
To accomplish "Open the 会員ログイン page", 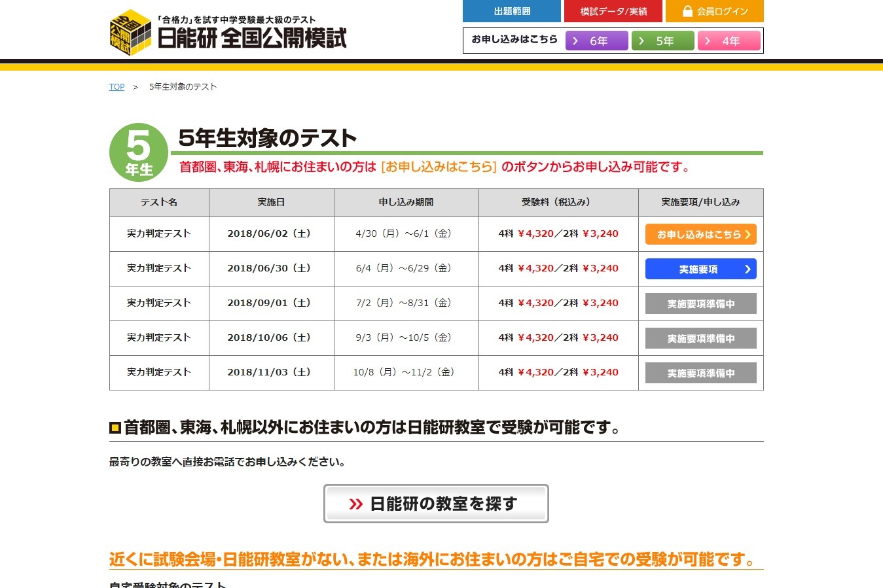I will (x=714, y=11).
